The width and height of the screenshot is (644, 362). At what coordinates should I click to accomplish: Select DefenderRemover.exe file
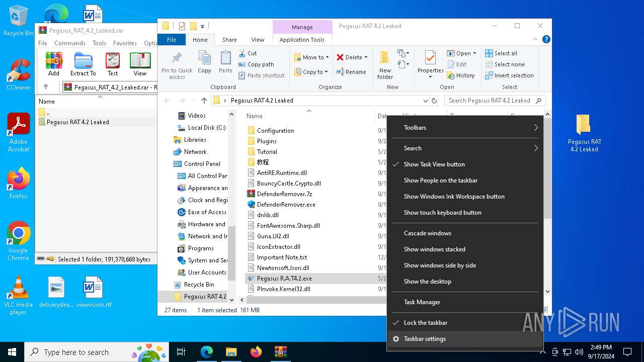point(286,205)
